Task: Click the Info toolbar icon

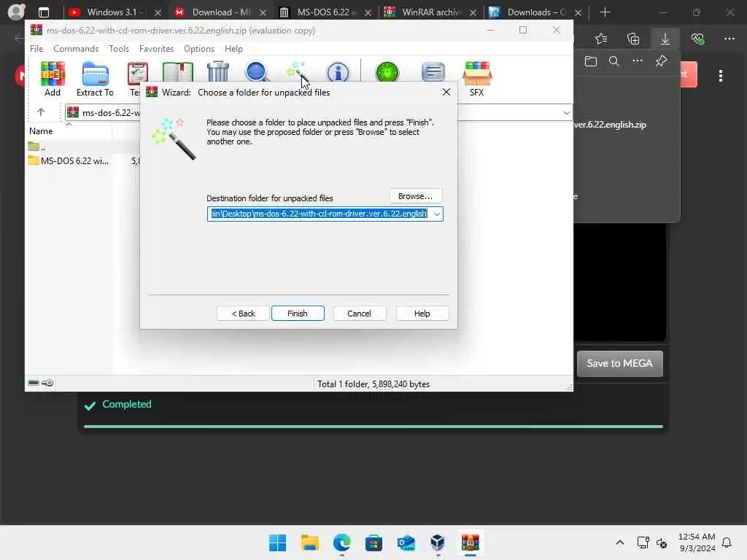Action: coord(338,72)
